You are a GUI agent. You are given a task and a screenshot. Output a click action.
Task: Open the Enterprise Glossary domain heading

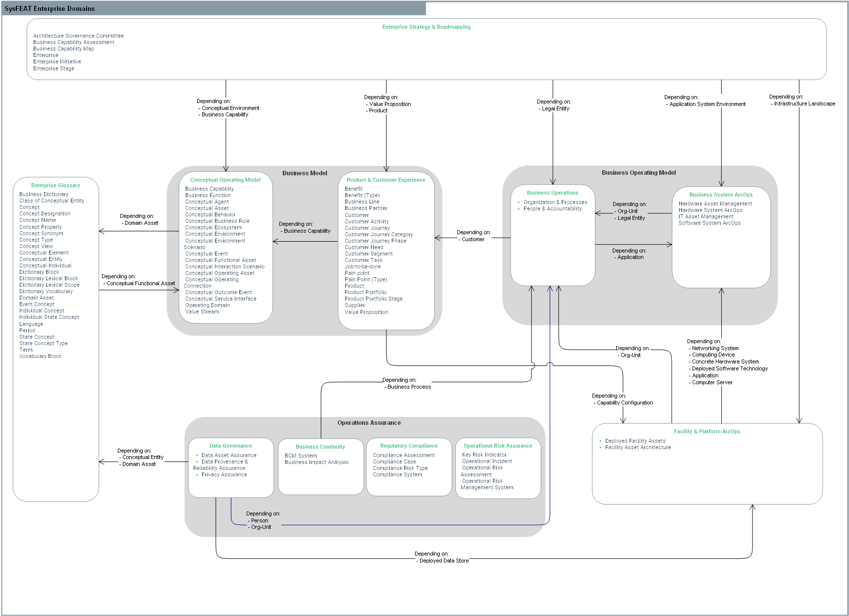[55, 185]
